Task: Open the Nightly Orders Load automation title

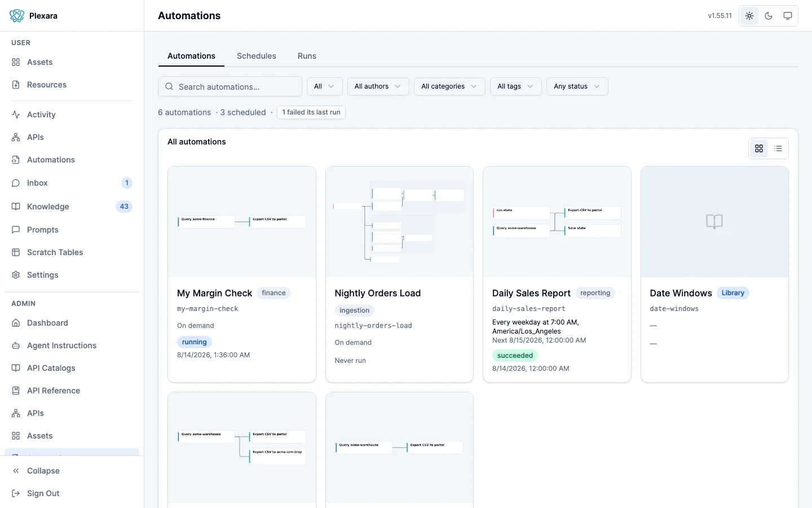Action: point(377,293)
